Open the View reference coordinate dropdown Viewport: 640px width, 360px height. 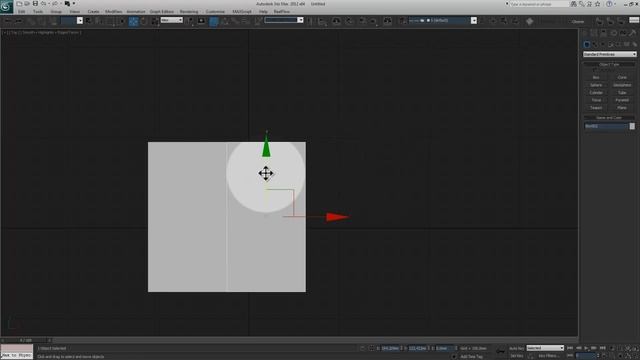(x=171, y=20)
